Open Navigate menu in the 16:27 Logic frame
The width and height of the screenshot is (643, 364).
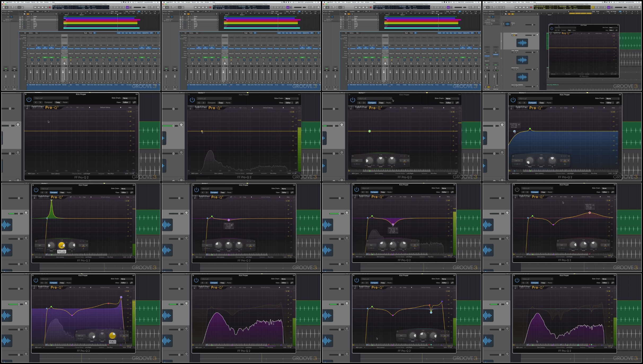coord(28,2)
